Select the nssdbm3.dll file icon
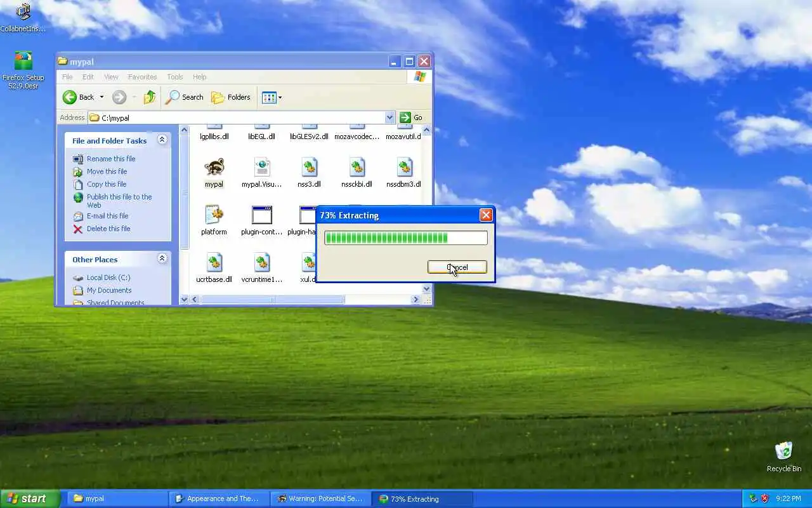Image resolution: width=812 pixels, height=508 pixels. pos(404,167)
